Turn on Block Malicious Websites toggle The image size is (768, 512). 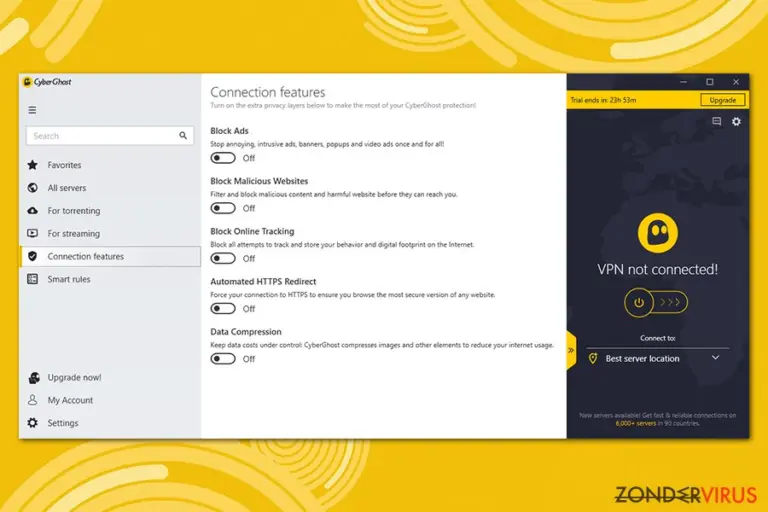point(223,208)
